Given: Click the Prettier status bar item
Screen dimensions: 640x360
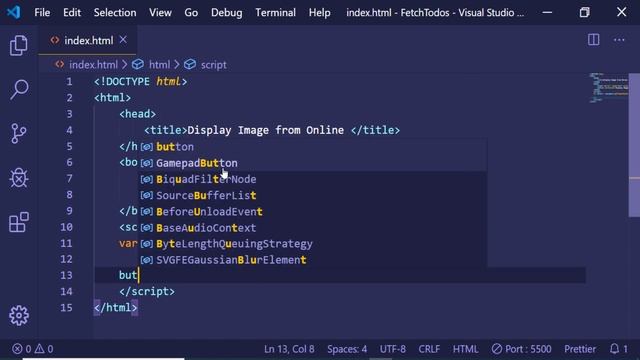Looking at the screenshot, I should tap(580, 349).
